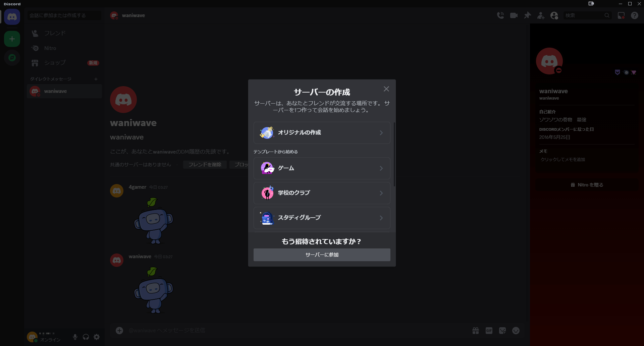Open the ショップ sidebar item
Screen dimensions: 644x346
(64, 63)
